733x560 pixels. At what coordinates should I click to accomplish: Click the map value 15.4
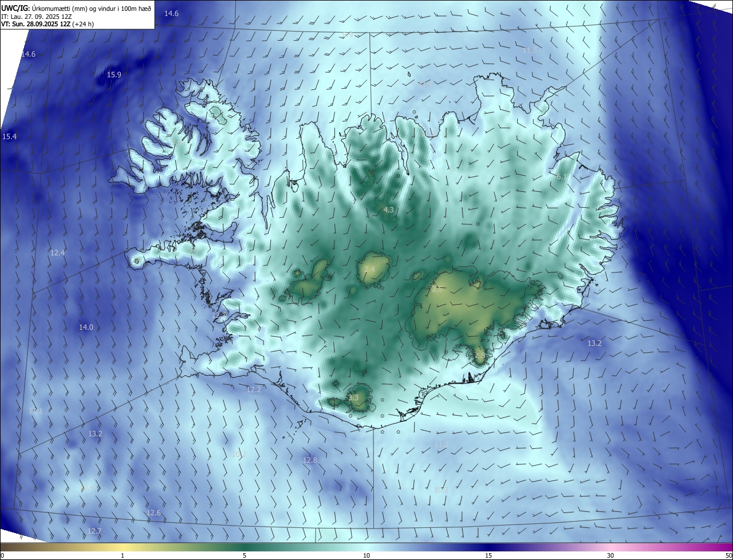coord(10,136)
